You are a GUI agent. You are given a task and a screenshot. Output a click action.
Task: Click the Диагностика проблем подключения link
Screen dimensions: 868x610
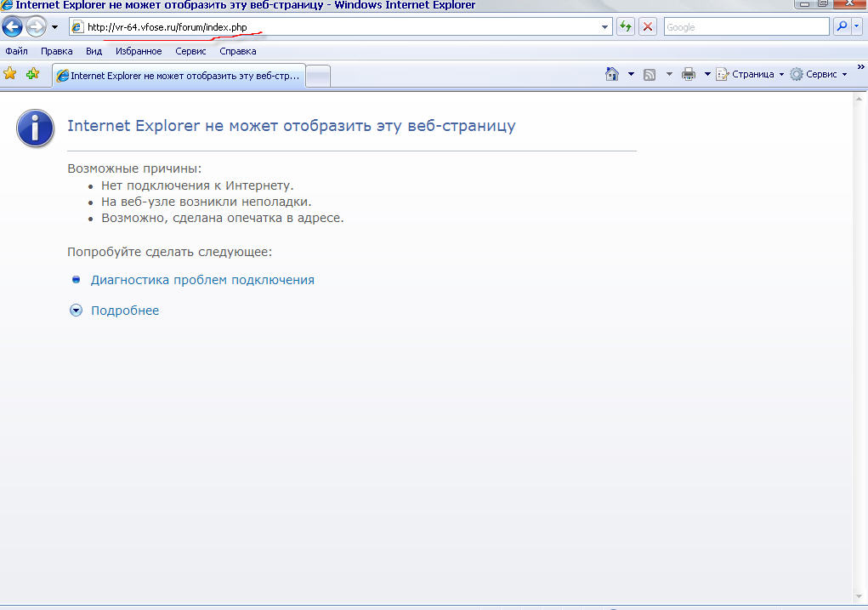click(x=202, y=280)
